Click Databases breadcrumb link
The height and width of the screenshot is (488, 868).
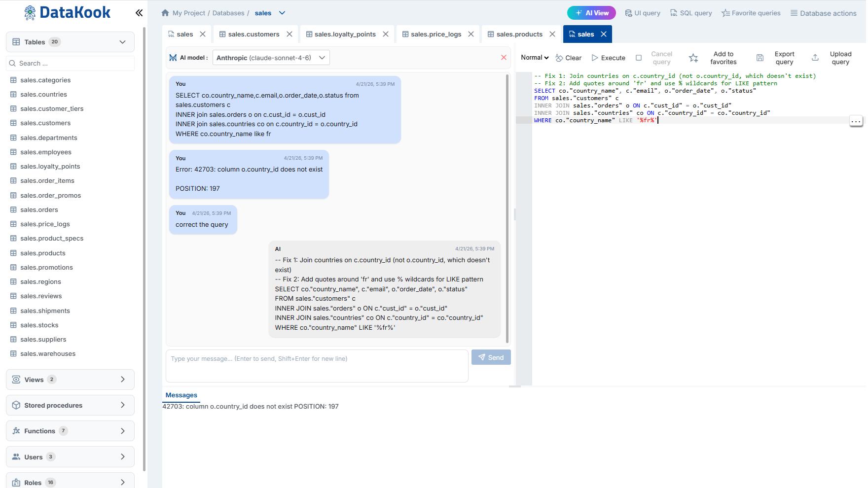[228, 13]
